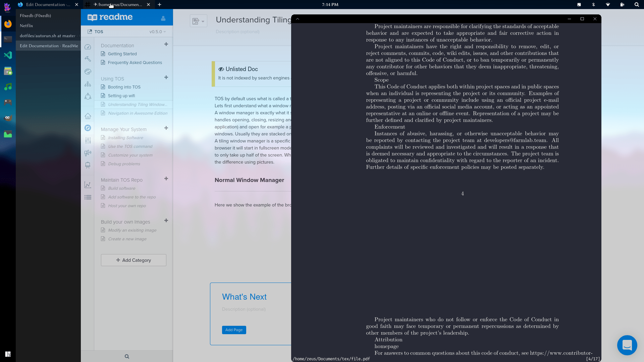644x362 pixels.
Task: Open the megaphone announcements icon
Action: coord(88,153)
